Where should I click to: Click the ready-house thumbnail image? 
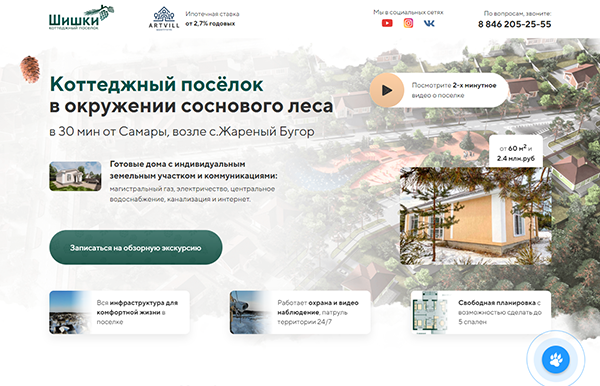pyautogui.click(x=75, y=176)
